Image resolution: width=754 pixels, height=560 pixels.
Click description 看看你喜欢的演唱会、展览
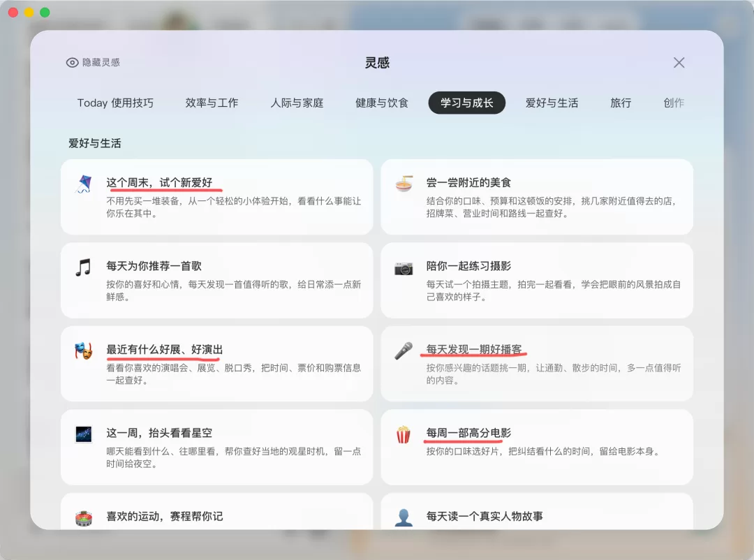(x=234, y=374)
